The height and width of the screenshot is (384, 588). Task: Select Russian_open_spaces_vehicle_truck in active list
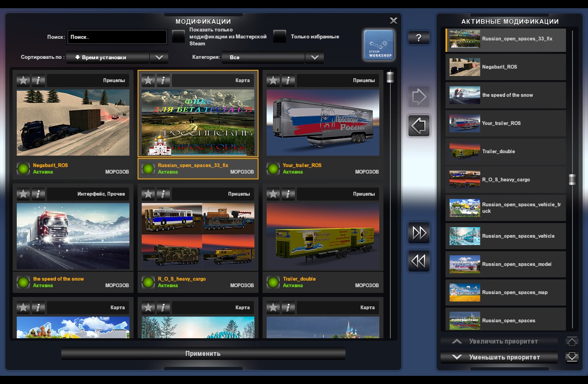pos(506,208)
